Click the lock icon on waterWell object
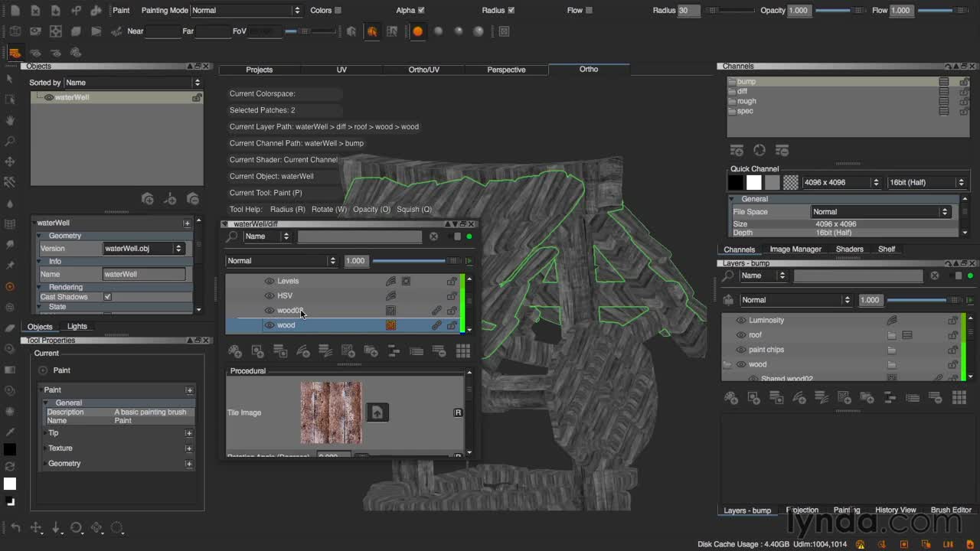 (197, 97)
